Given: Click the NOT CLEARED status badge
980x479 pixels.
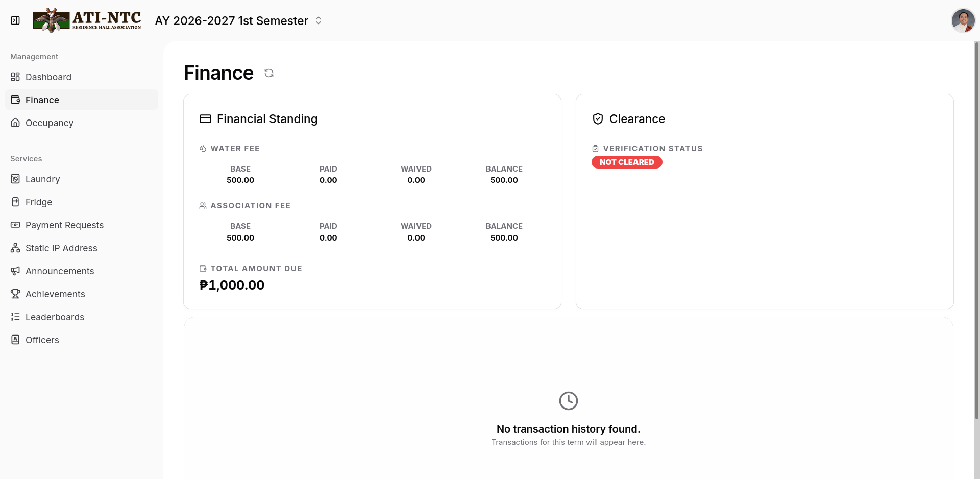Looking at the screenshot, I should tap(627, 162).
